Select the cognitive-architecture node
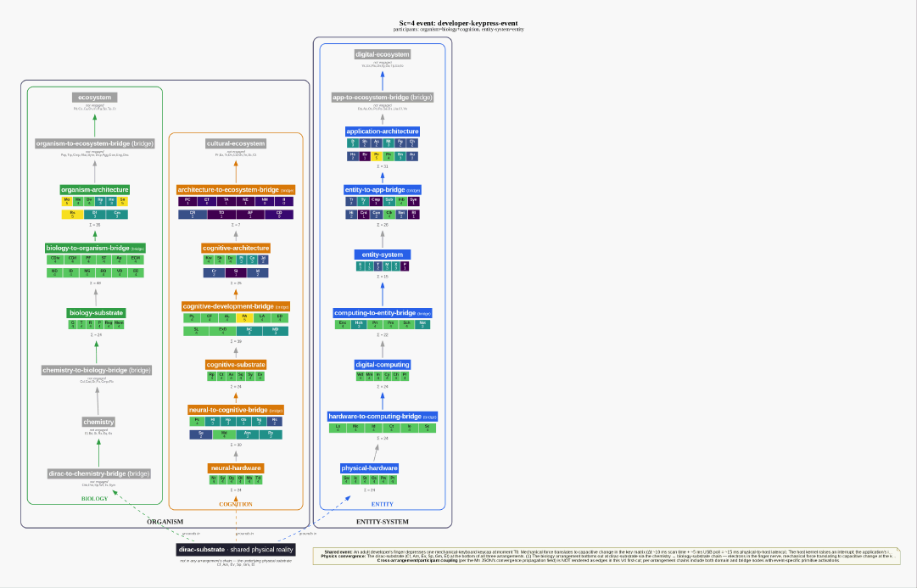Image resolution: width=917 pixels, height=588 pixels. 236,248
